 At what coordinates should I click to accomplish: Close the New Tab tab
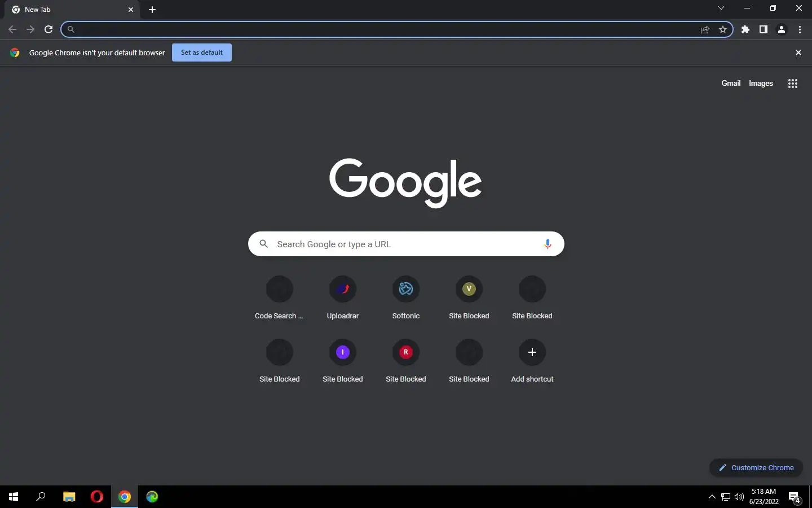pos(131,10)
